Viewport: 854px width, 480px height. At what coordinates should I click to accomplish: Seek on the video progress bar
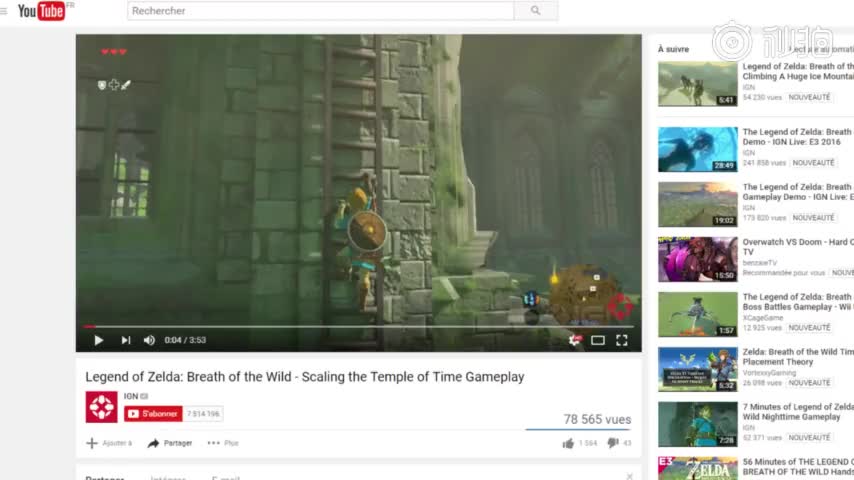[x=359, y=326]
